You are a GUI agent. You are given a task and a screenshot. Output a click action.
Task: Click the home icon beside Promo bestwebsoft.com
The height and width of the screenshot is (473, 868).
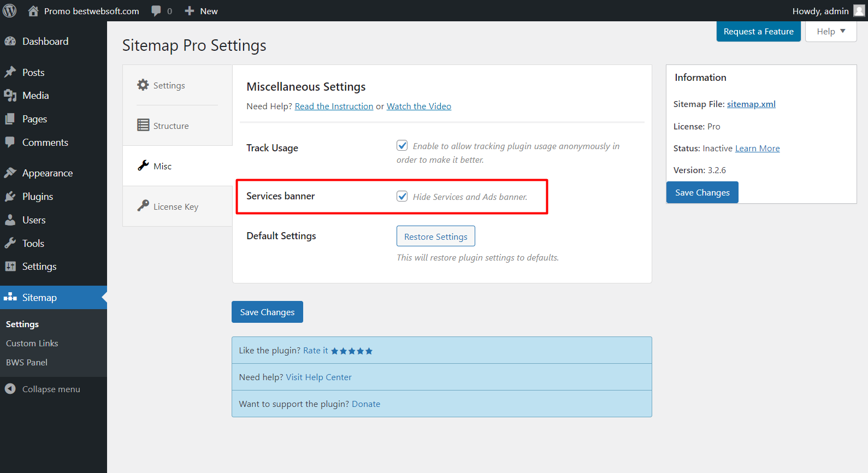click(x=33, y=11)
